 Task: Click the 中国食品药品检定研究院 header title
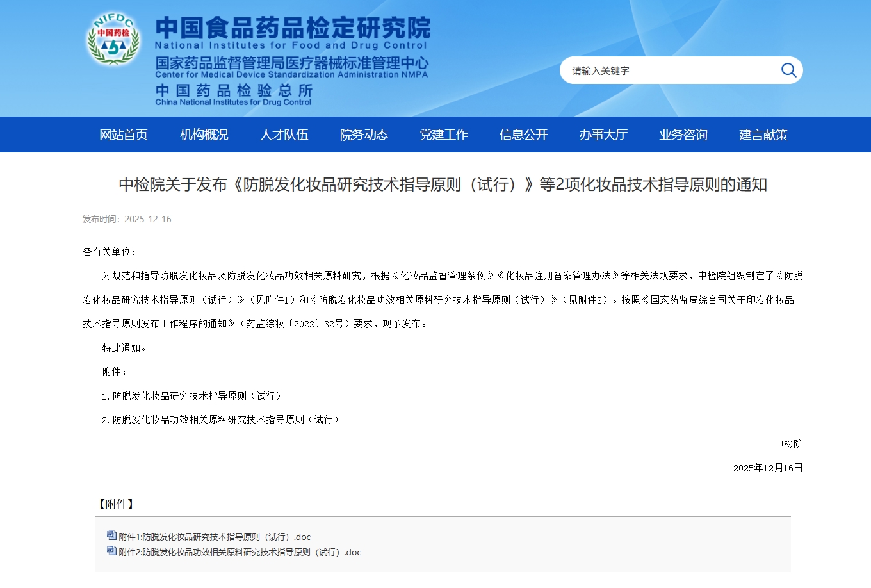click(x=293, y=28)
